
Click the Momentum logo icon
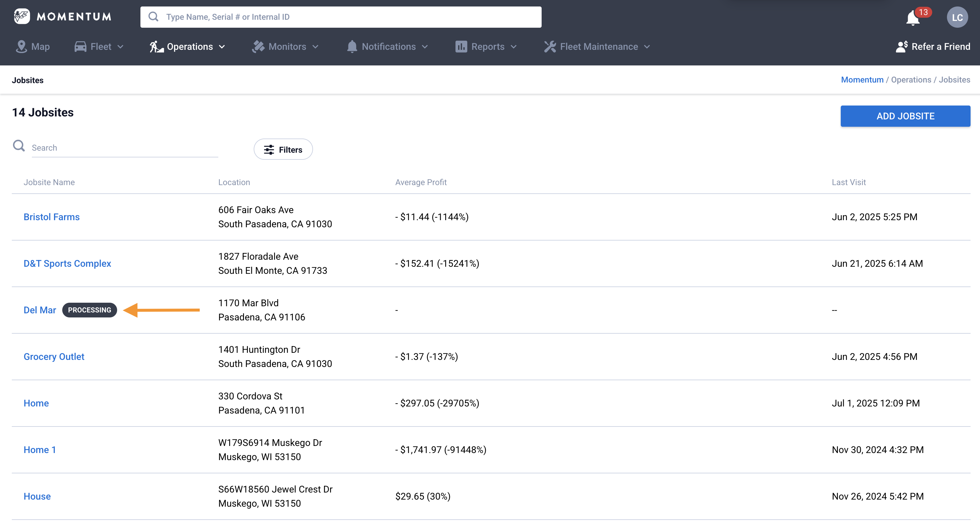pyautogui.click(x=22, y=16)
